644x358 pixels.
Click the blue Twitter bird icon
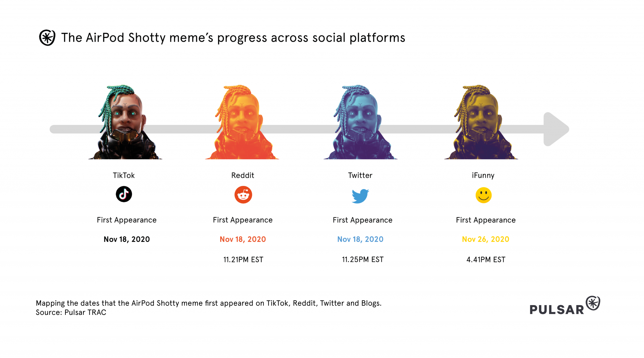coord(360,196)
